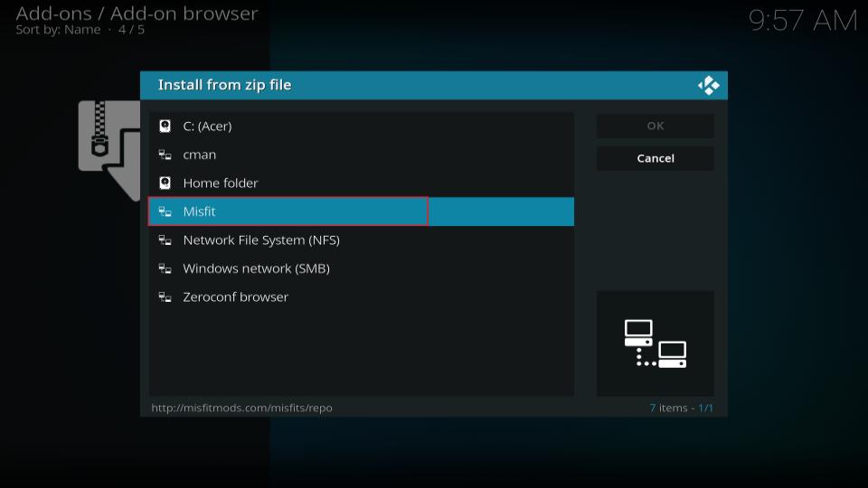
Task: Select Network File System (NFS)
Action: pyautogui.click(x=362, y=240)
